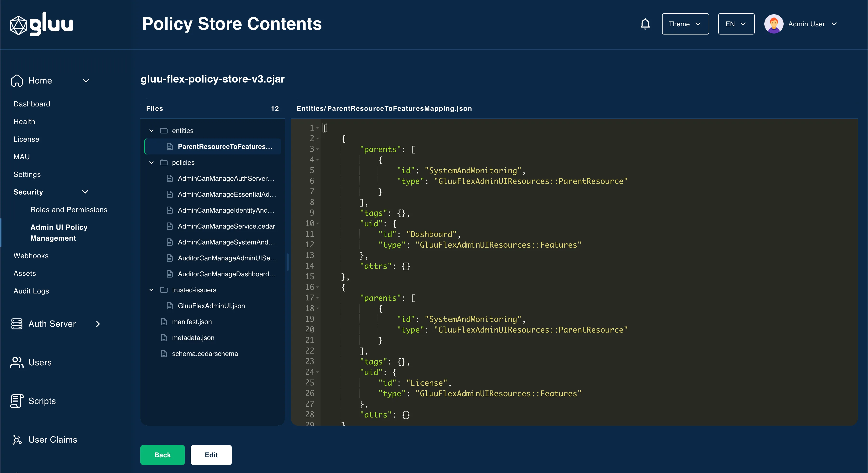Open Dashboard in the sidebar
The width and height of the screenshot is (868, 473).
tap(32, 104)
